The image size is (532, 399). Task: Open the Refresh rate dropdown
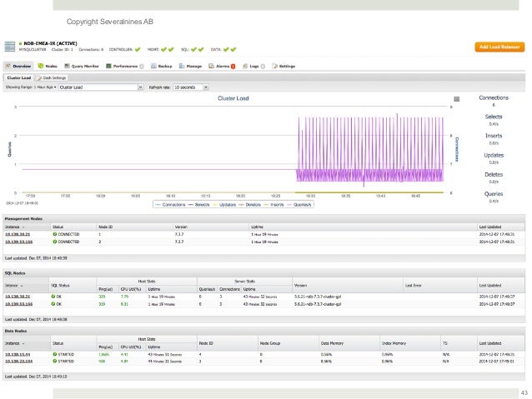(x=191, y=86)
